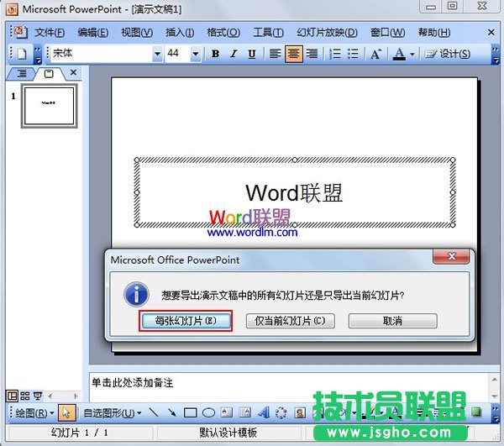Open the font size dropdown
Image resolution: width=504 pixels, height=446 pixels.
click(x=196, y=54)
